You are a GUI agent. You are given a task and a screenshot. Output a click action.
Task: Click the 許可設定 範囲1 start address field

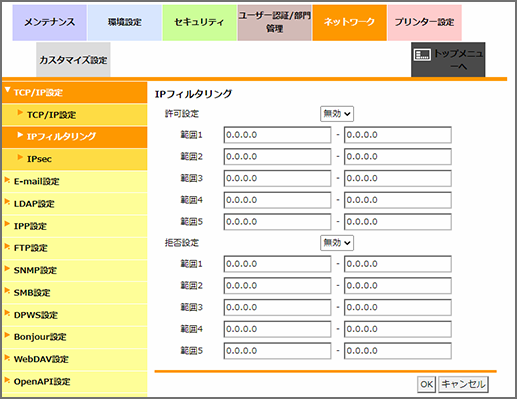277,135
